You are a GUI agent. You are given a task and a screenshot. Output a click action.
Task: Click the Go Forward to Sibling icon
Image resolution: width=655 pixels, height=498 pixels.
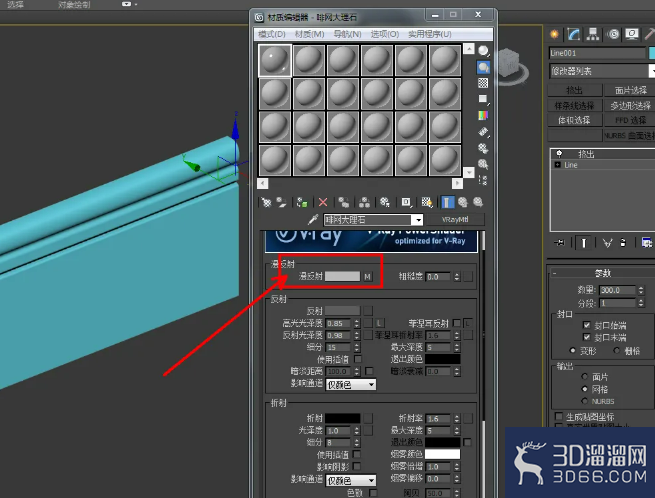478,203
